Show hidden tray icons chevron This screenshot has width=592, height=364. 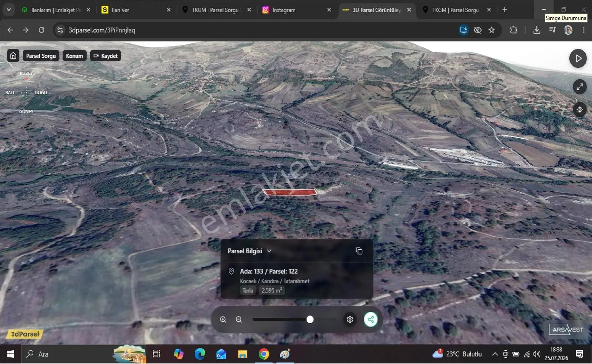[495, 354]
